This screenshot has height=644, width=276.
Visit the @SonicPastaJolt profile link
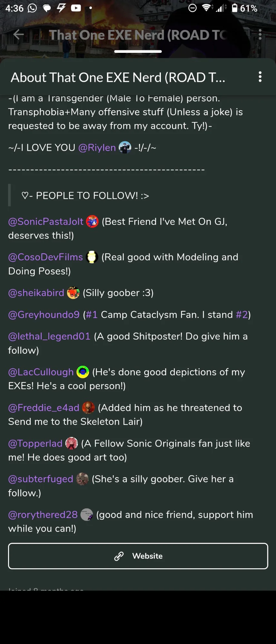coord(46,222)
